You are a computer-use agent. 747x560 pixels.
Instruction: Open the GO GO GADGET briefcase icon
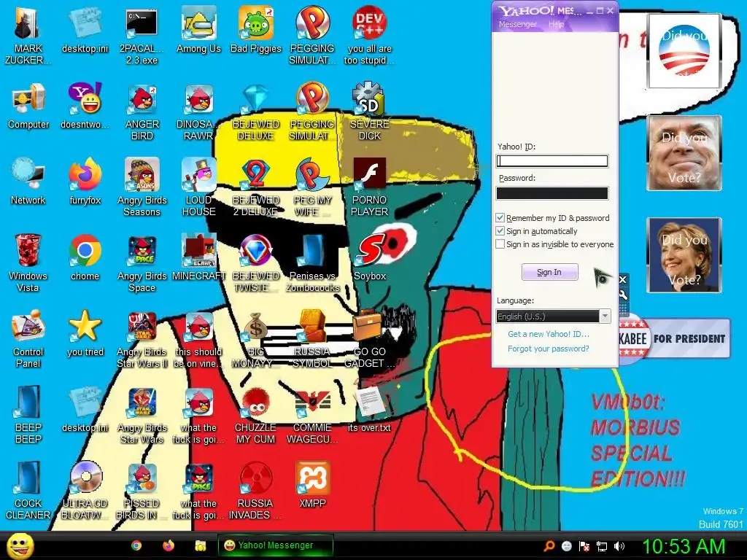pos(369,338)
